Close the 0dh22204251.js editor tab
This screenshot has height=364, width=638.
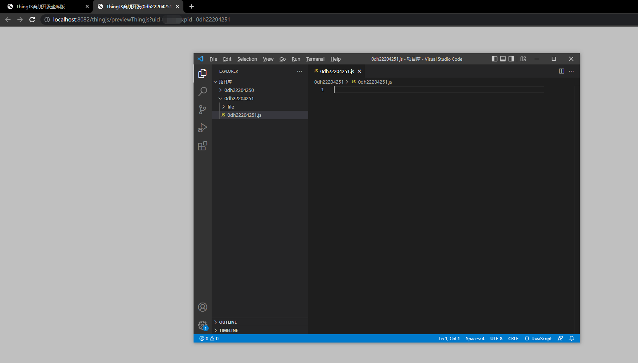[360, 71]
